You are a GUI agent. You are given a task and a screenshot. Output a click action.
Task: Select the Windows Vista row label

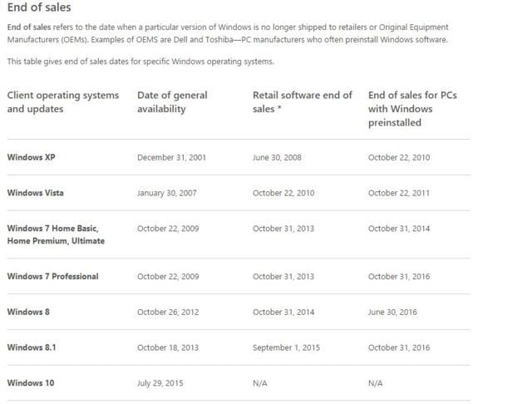[35, 193]
